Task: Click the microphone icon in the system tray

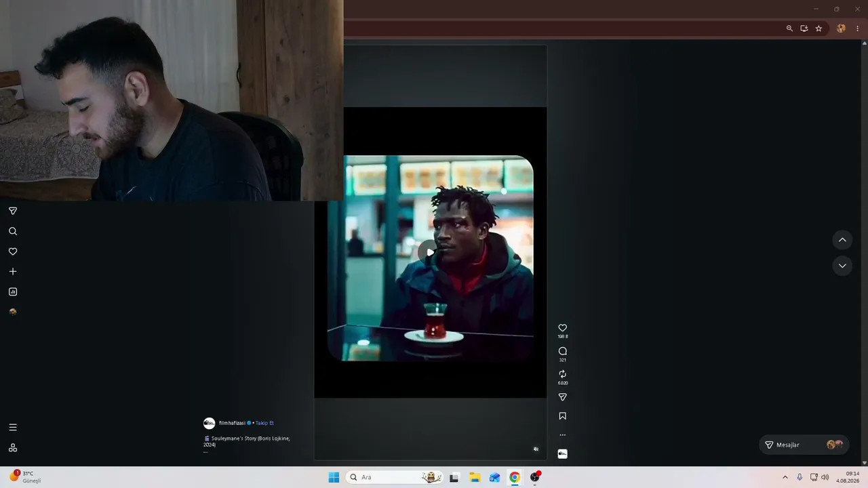Action: [x=800, y=477]
